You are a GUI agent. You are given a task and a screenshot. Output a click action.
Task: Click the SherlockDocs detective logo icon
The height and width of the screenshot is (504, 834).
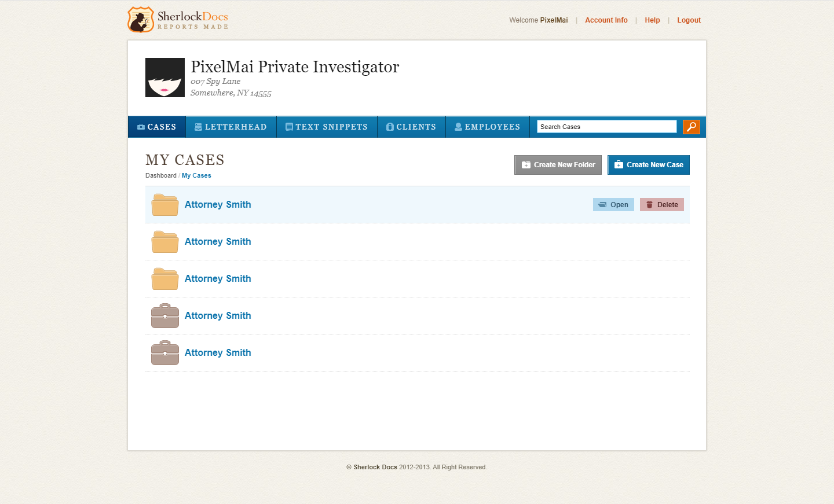(x=141, y=20)
